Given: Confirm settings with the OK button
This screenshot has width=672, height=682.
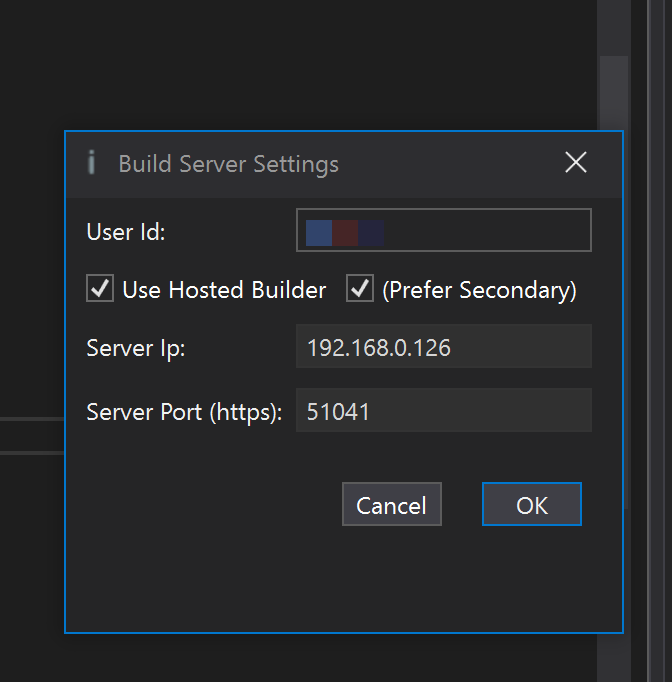Looking at the screenshot, I should [531, 505].
